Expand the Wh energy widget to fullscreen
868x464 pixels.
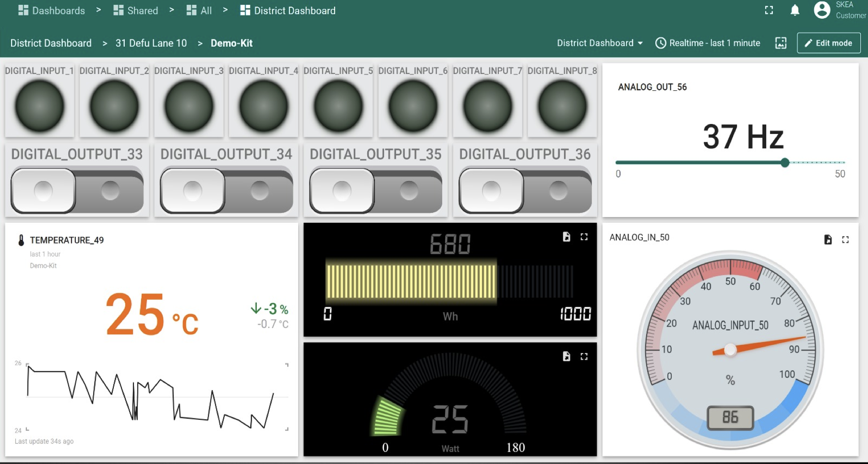pyautogui.click(x=584, y=237)
